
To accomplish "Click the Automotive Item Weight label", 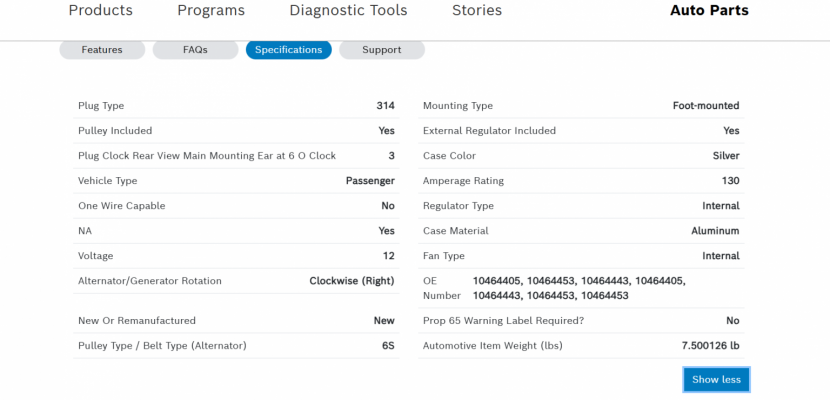I will coord(493,346).
